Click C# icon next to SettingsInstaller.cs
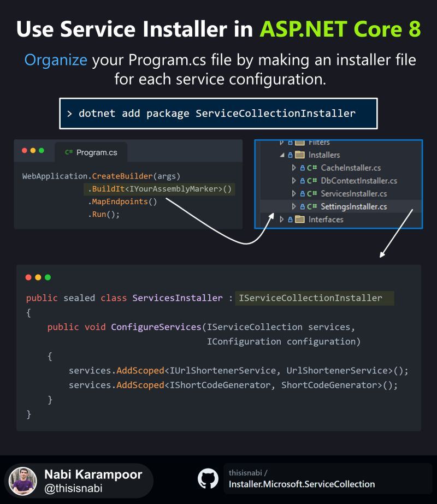Viewport: 437px width, 504px height. click(312, 206)
